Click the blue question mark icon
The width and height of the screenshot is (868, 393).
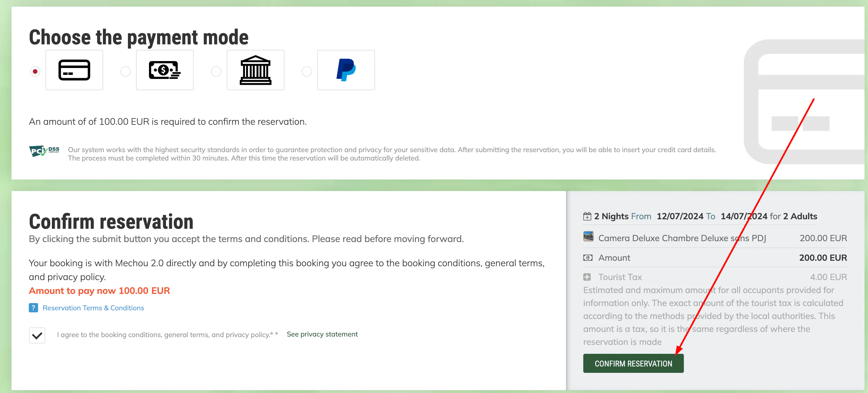[x=33, y=308]
